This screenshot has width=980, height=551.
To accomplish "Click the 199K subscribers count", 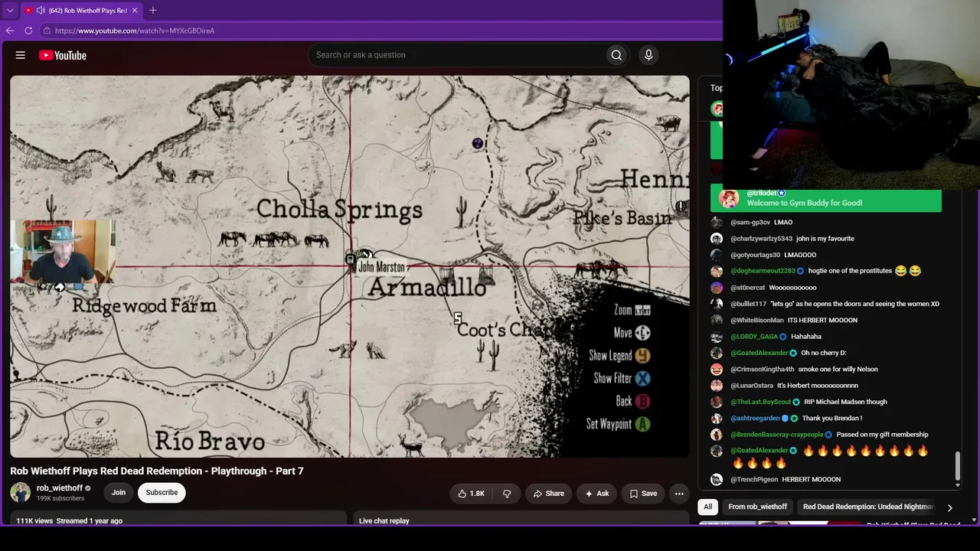I will coord(60,499).
